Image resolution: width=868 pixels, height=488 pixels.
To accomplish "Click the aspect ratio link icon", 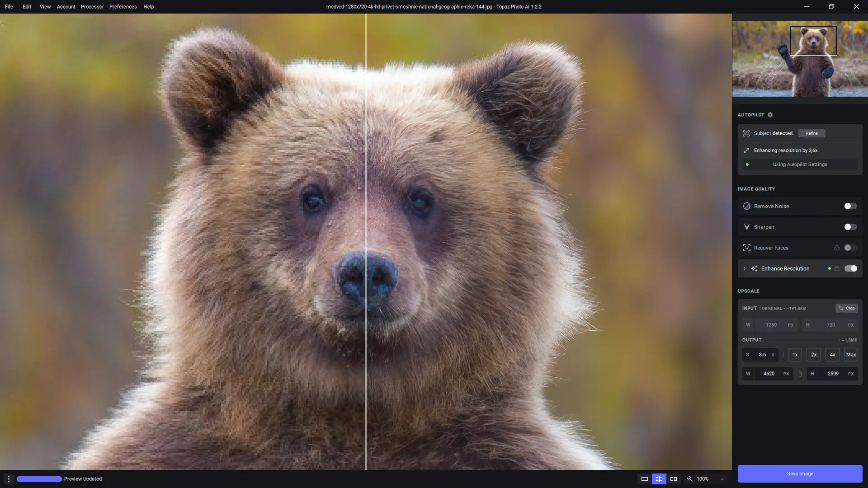I will click(800, 374).
